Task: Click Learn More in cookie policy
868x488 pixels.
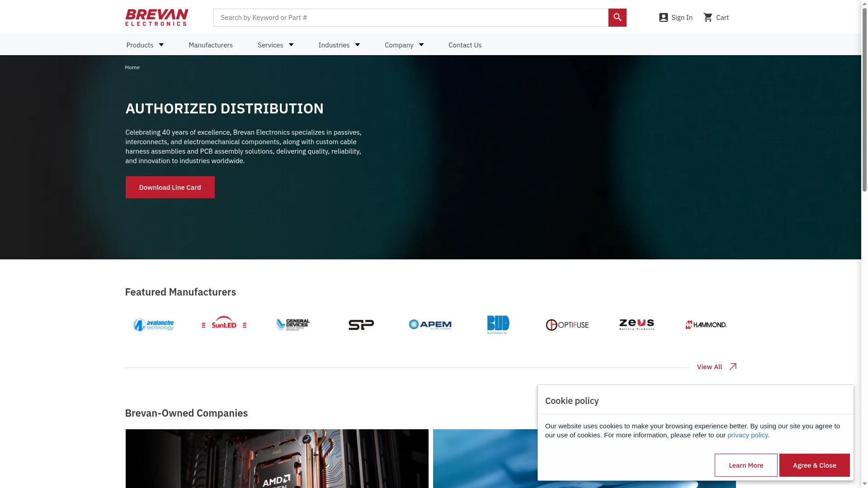Action: click(746, 465)
